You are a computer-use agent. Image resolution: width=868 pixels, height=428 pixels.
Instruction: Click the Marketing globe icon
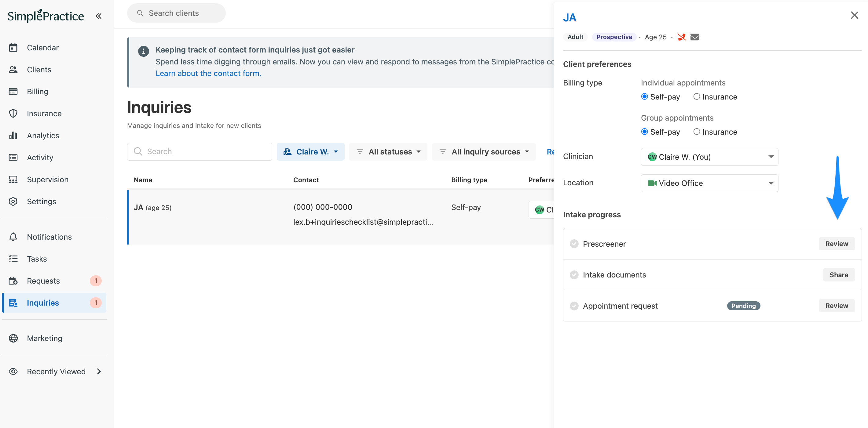pyautogui.click(x=13, y=338)
